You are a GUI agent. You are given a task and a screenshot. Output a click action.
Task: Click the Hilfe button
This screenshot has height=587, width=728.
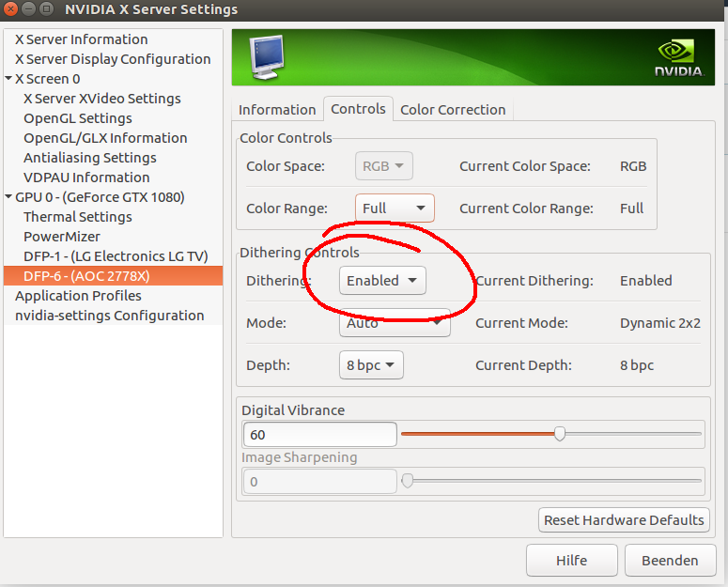(571, 560)
